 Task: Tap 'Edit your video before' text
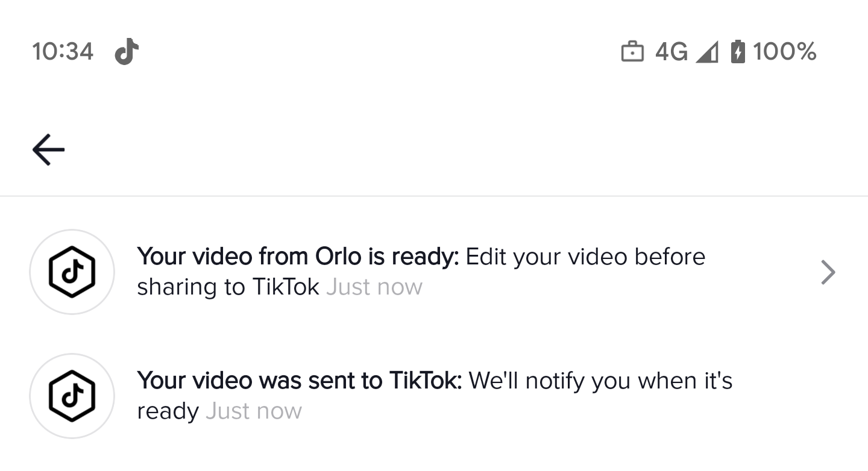pos(585,257)
